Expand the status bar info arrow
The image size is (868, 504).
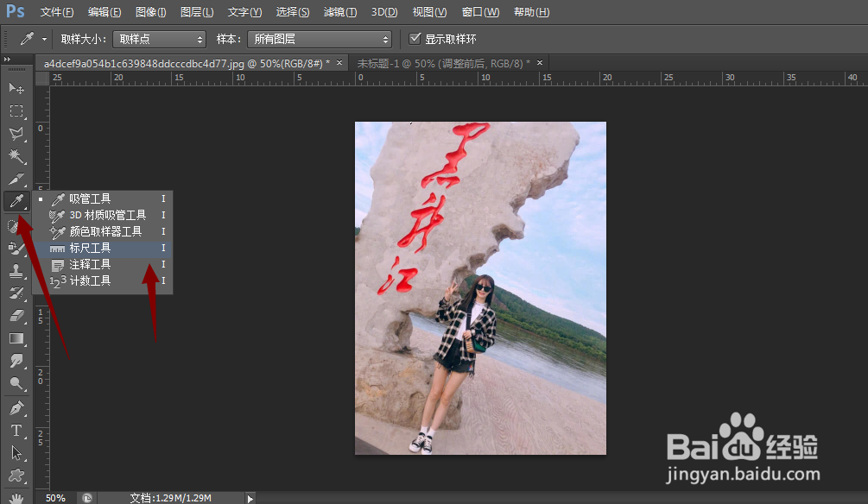pyautogui.click(x=250, y=499)
